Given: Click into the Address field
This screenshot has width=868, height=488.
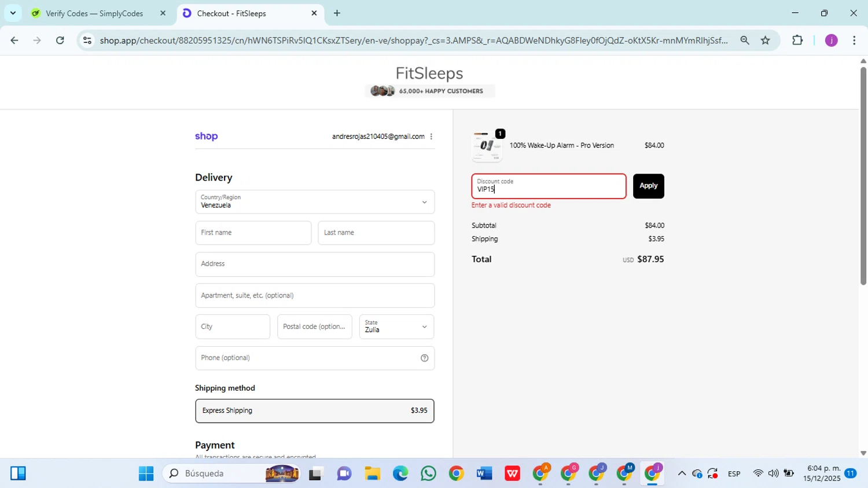Looking at the screenshot, I should 315,264.
